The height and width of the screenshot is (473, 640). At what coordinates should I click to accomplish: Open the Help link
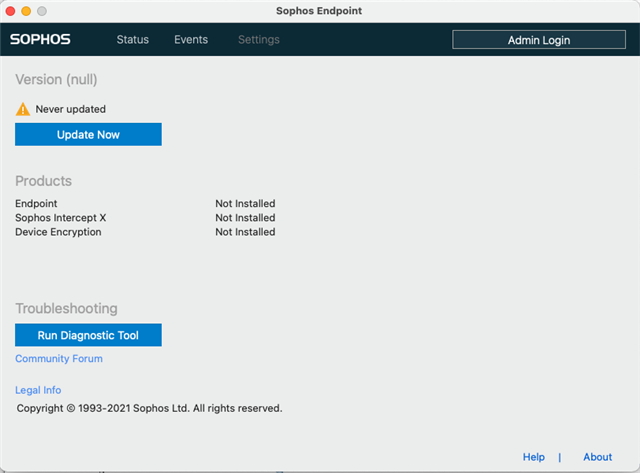point(534,457)
